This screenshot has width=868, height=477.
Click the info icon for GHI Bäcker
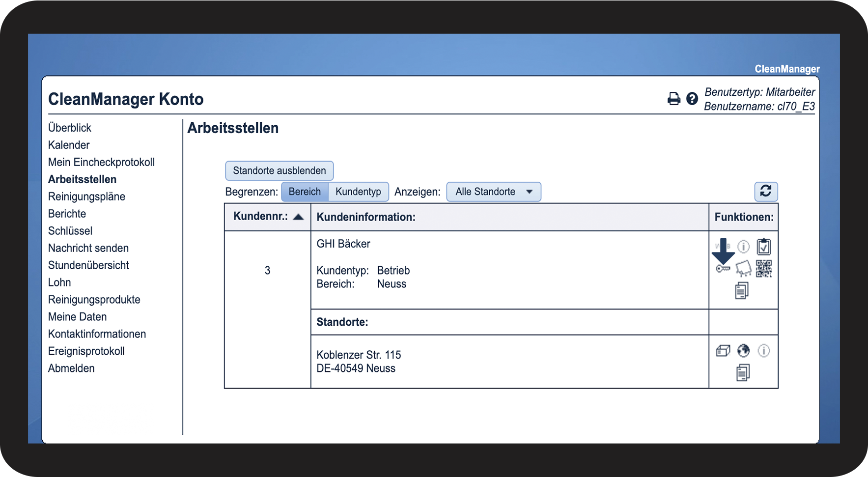(x=744, y=246)
